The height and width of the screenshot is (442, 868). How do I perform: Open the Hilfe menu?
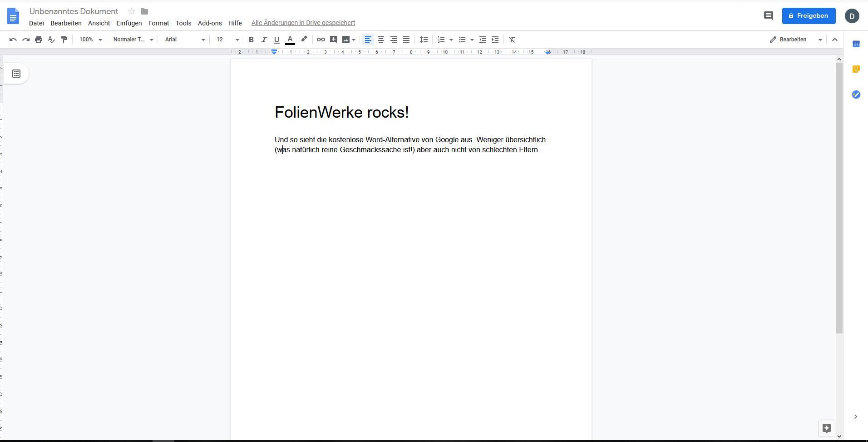pos(235,23)
